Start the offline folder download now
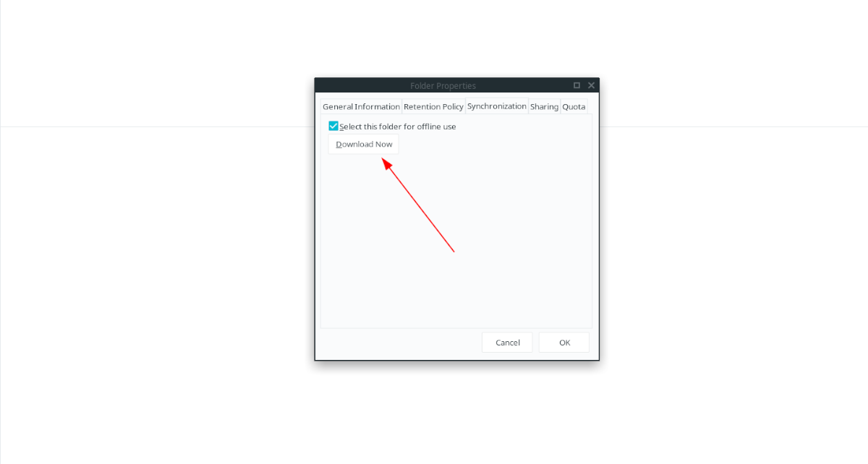868x464 pixels. 364,144
